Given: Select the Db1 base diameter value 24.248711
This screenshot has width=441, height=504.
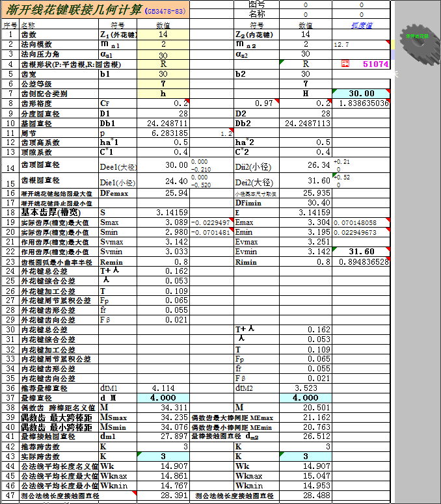Looking at the screenshot, I should (163, 124).
